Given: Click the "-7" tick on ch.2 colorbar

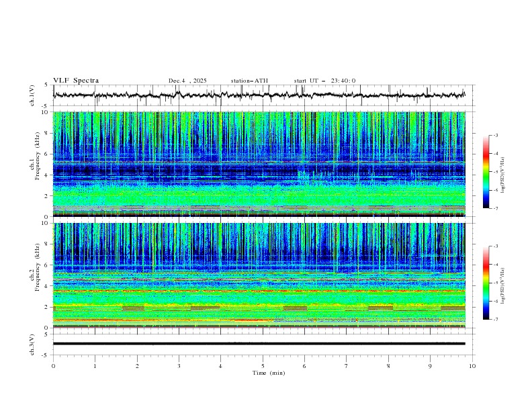Looking at the screenshot, I should [496, 319].
